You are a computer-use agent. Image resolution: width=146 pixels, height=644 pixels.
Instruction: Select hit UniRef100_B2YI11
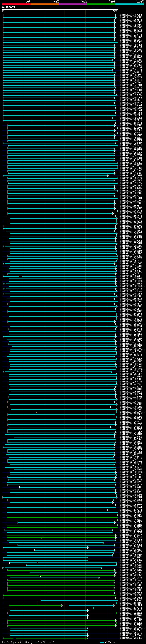coord(131,337)
